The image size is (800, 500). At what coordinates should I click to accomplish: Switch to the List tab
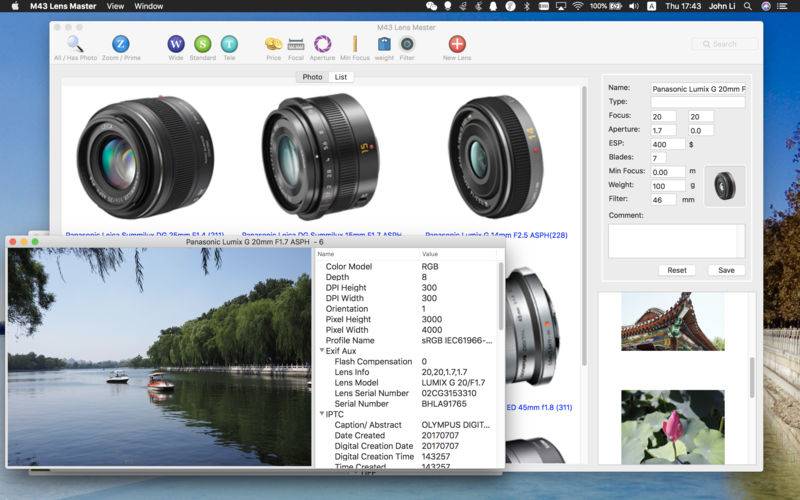click(341, 77)
